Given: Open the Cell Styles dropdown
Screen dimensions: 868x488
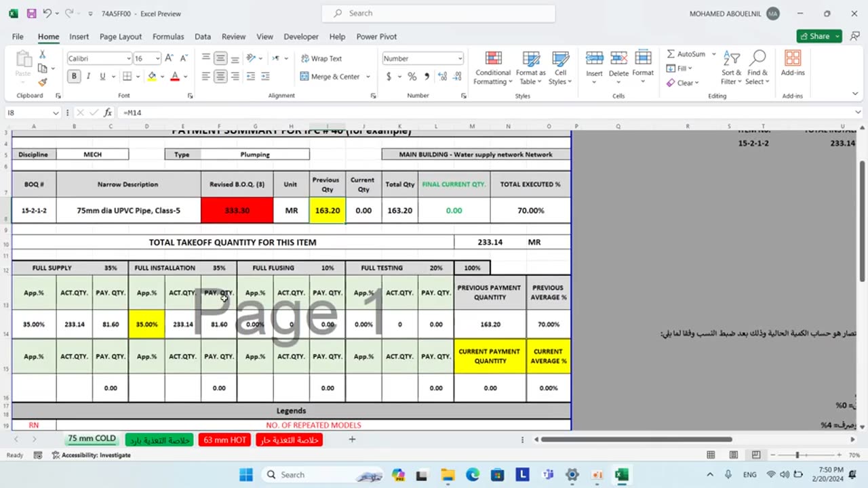Looking at the screenshot, I should 560,68.
